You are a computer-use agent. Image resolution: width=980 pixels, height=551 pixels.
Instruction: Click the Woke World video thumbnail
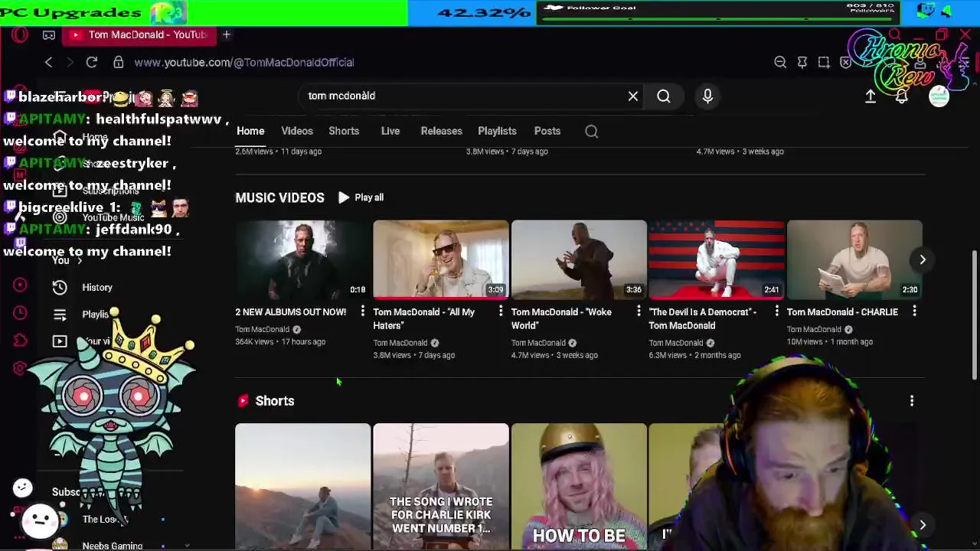pyautogui.click(x=579, y=259)
